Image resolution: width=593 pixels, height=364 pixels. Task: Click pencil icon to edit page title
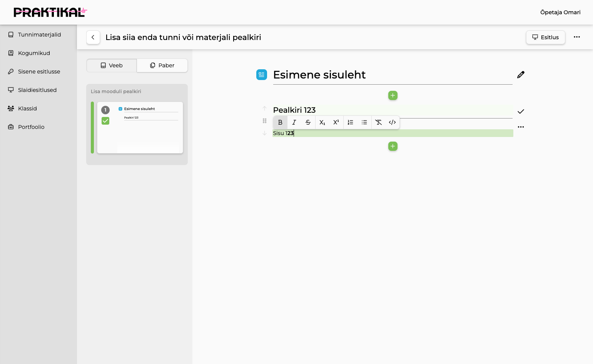521,75
